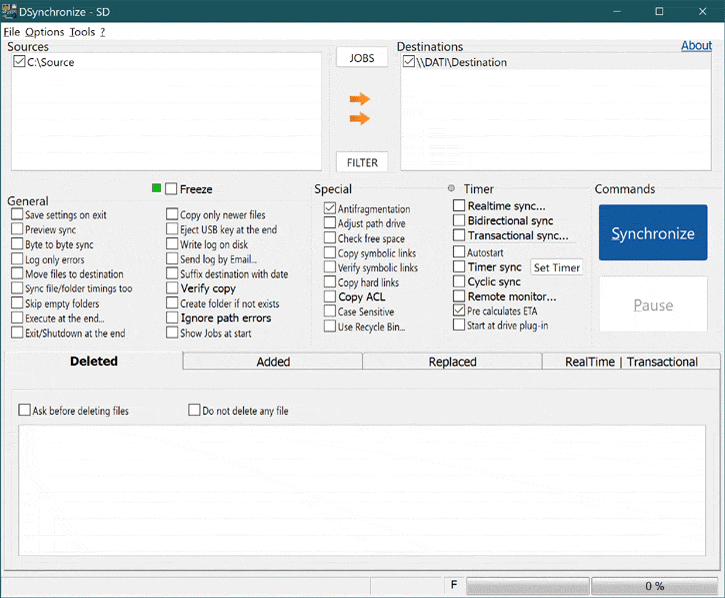The width and height of the screenshot is (725, 598).
Task: Tick Do not delete any file
Action: pyautogui.click(x=194, y=410)
